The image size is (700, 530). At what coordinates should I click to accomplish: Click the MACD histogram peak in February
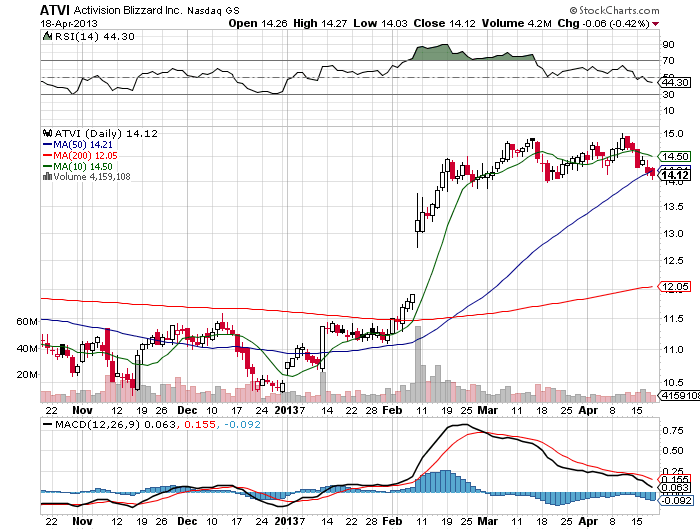445,480
